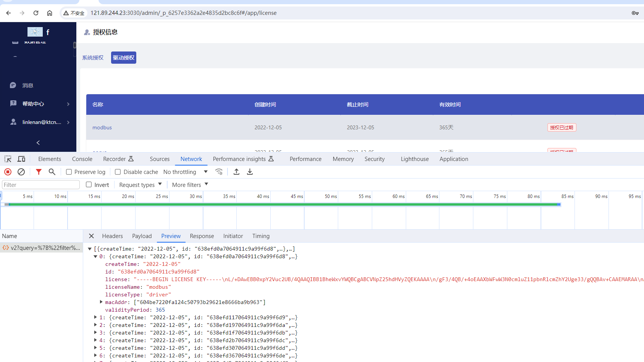The width and height of the screenshot is (644, 362).
Task: Open the Memory panel
Action: coord(343,159)
